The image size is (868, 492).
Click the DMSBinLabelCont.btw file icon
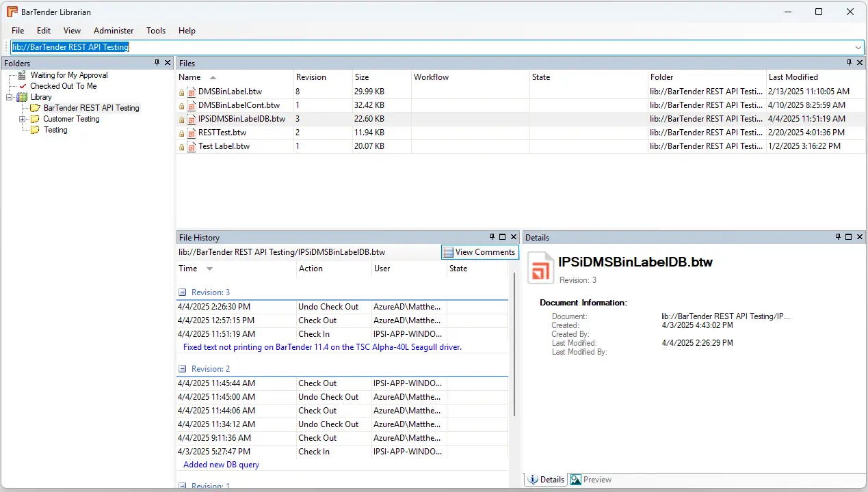pos(192,105)
